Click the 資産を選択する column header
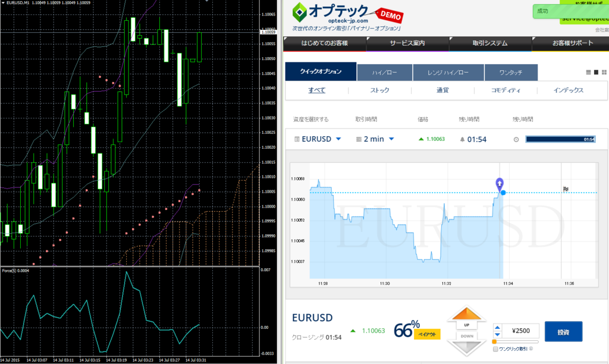This screenshot has height=364, width=609. [310, 120]
